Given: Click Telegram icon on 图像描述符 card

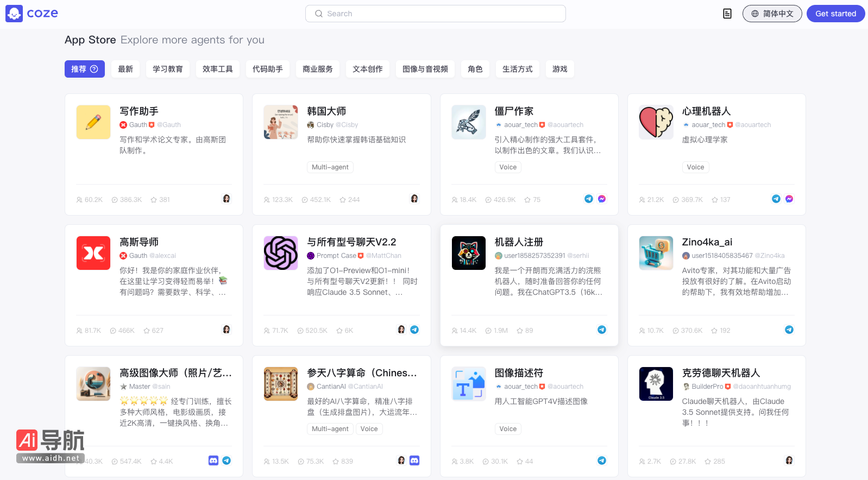Looking at the screenshot, I should coord(602,460).
